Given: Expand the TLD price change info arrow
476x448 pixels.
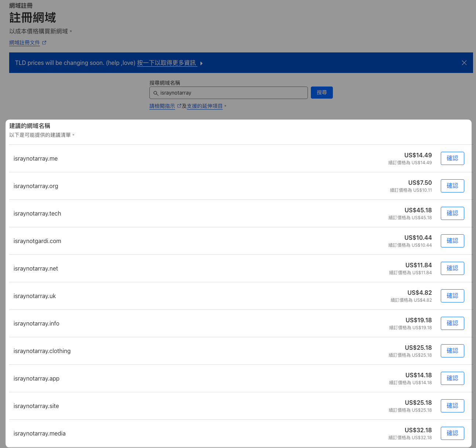Looking at the screenshot, I should [201, 63].
